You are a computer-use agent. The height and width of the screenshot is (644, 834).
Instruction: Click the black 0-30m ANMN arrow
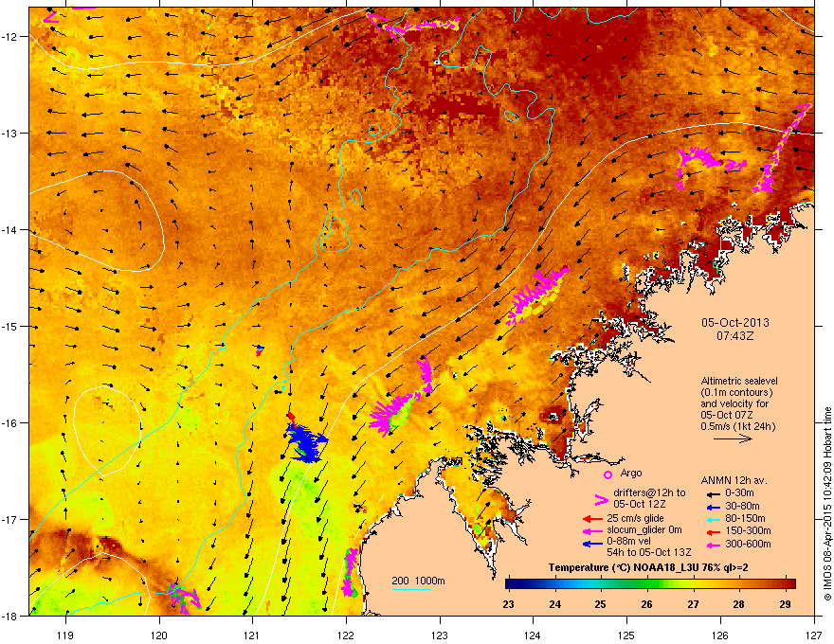point(712,493)
